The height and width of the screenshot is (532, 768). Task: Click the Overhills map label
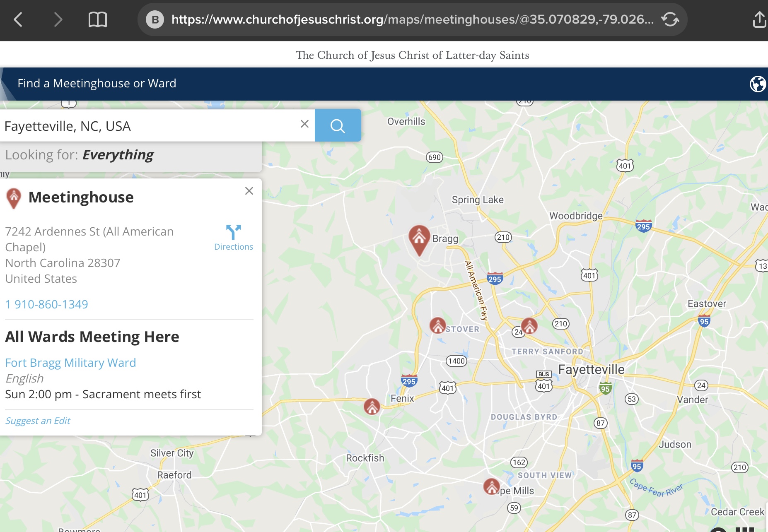pos(406,121)
